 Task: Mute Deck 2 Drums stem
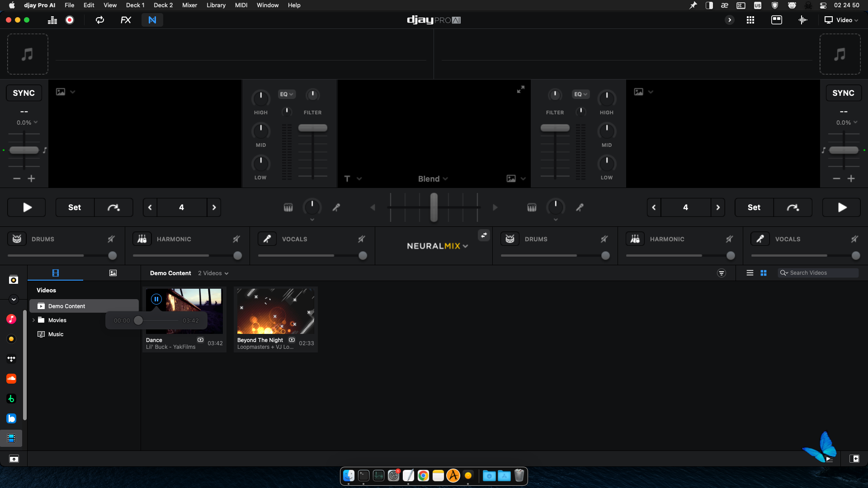point(604,239)
